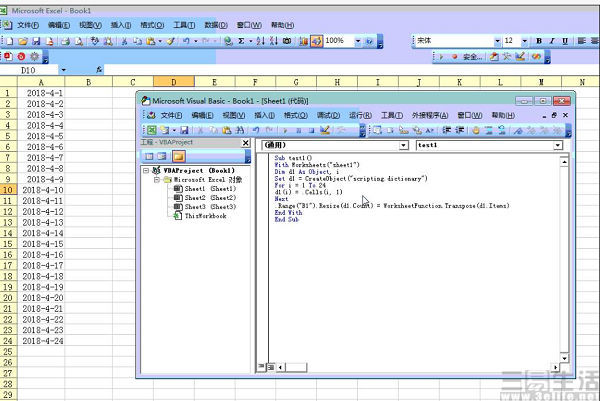Click the fx insert function icon
Screen dimensions: 600x401
click(99, 71)
